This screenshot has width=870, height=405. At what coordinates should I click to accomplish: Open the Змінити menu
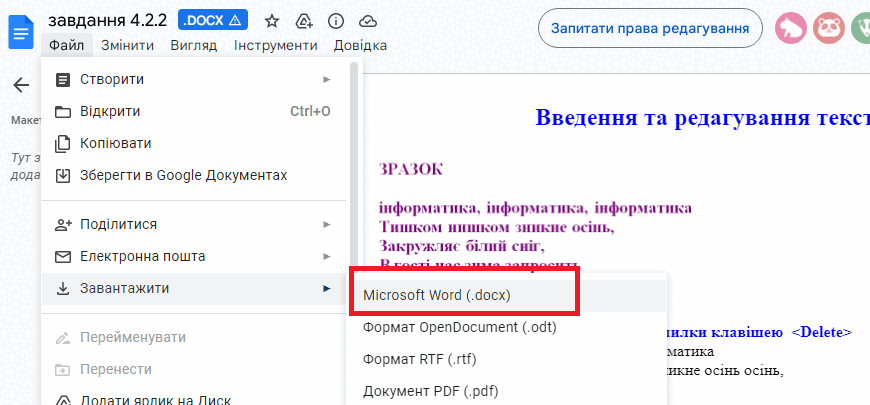click(x=128, y=45)
